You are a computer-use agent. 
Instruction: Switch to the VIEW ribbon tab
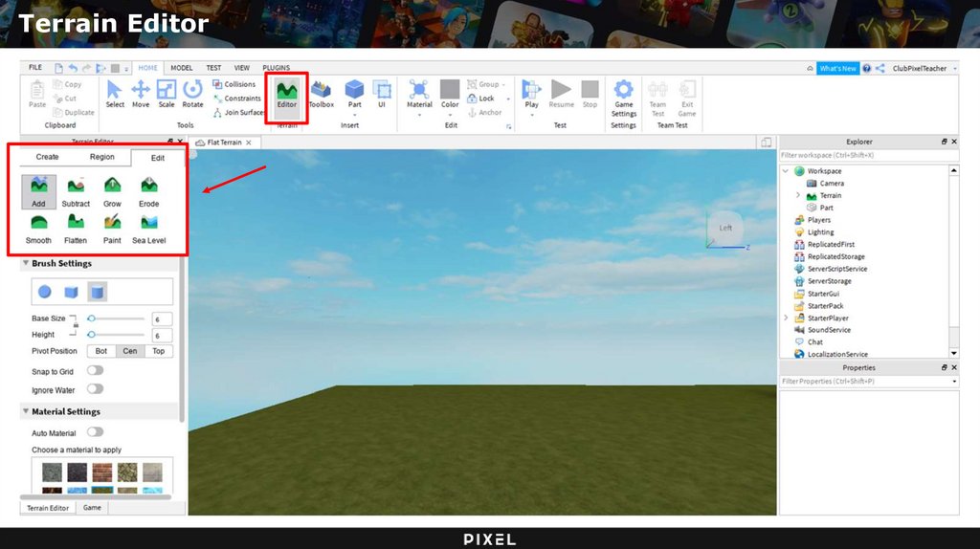tap(242, 68)
